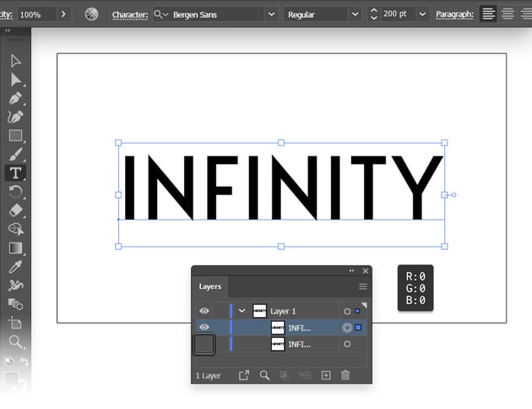Select the Blend tool

15,304
